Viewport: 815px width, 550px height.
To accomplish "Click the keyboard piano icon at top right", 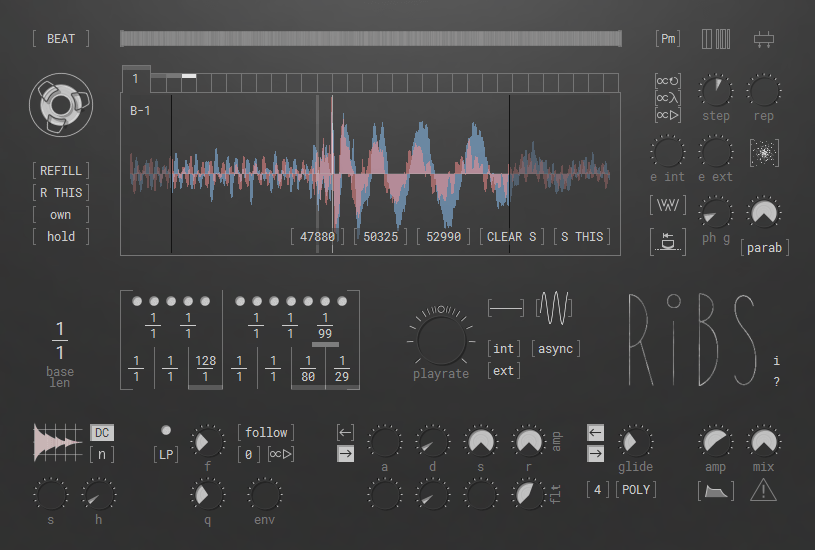I will 716,39.
